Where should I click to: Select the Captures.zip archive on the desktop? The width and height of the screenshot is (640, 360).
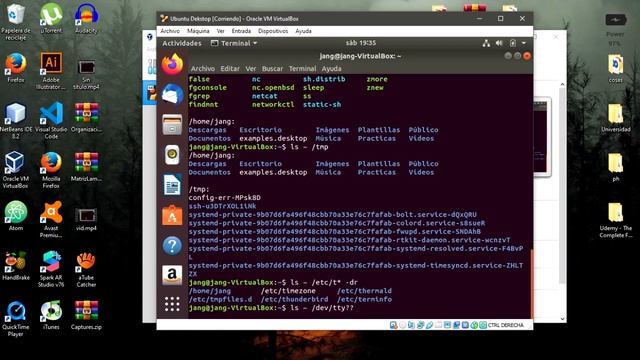(86, 315)
